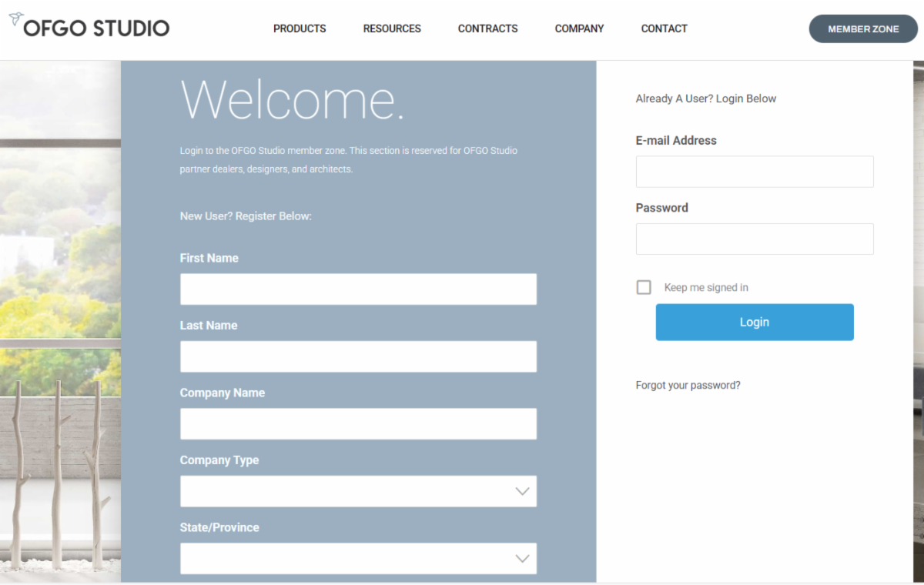This screenshot has height=585, width=924.
Task: Click the Welcome heading text
Action: coord(292,99)
